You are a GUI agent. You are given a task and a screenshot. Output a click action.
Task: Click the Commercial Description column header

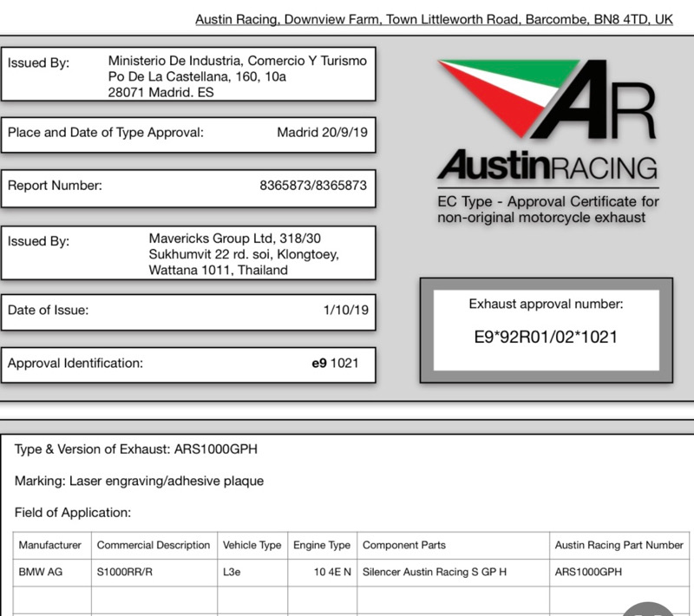tap(154, 545)
